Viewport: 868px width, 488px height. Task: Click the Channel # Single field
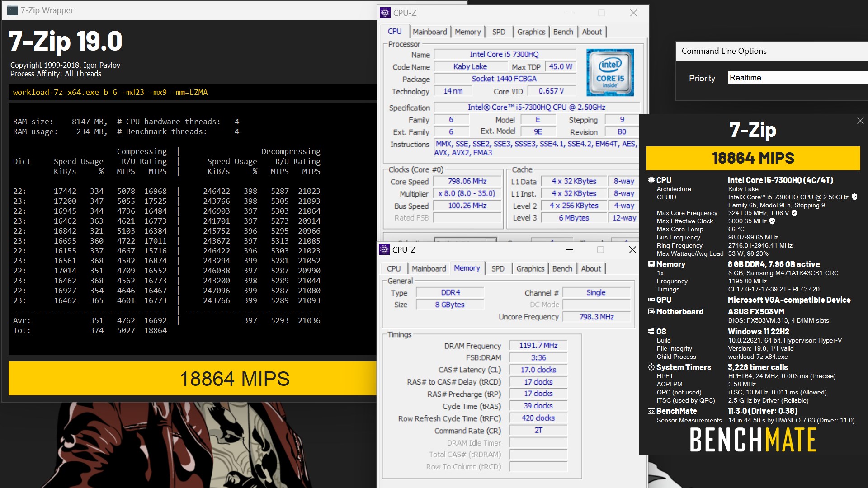pyautogui.click(x=596, y=292)
